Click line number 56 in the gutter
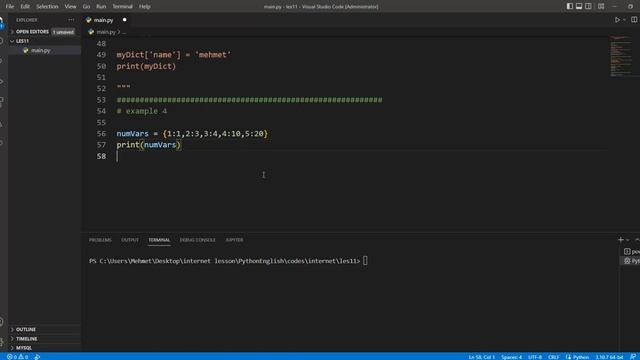Image resolution: width=640 pixels, height=360 pixels. [101, 133]
